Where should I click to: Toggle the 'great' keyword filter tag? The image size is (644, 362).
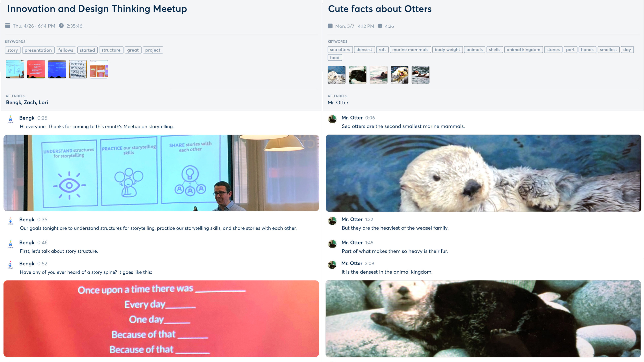(x=133, y=50)
